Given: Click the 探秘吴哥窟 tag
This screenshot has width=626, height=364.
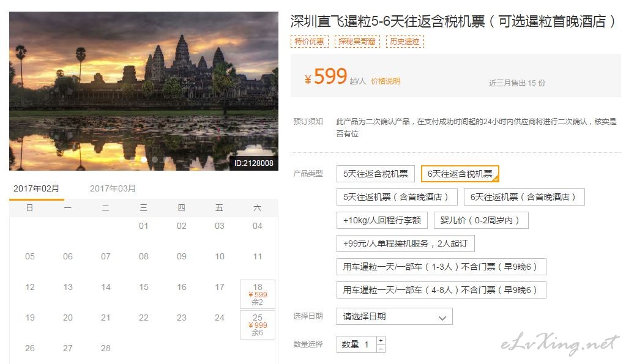Looking at the screenshot, I should (357, 41).
